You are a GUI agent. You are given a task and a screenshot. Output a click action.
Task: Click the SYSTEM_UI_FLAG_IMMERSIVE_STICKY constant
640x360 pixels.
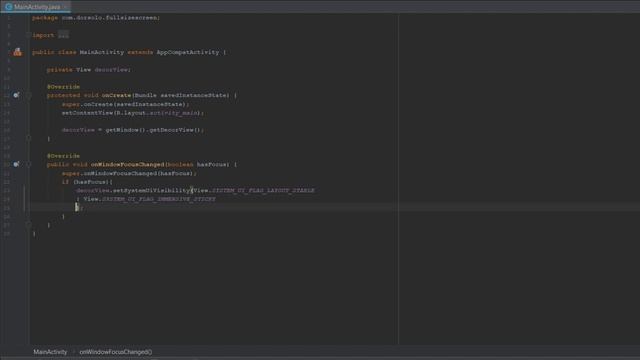pyautogui.click(x=158, y=199)
